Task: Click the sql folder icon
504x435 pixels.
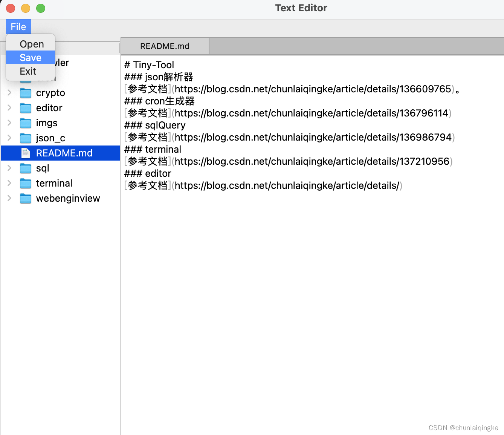Action: point(25,168)
